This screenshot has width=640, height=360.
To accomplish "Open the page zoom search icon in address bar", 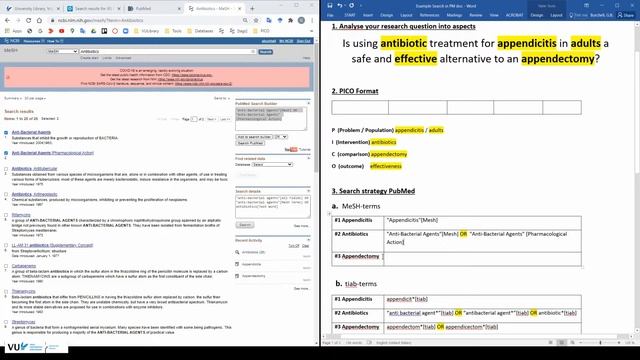I will pyautogui.click(x=245, y=20).
